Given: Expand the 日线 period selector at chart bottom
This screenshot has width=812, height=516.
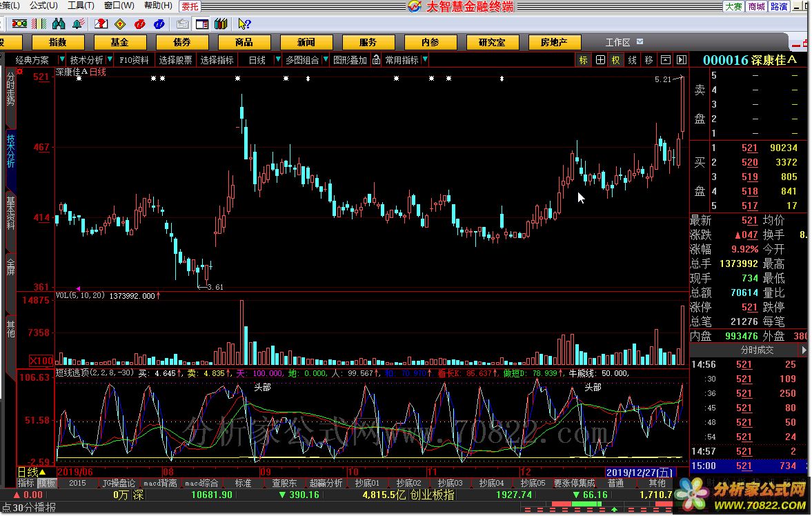Looking at the screenshot, I should (x=43, y=473).
